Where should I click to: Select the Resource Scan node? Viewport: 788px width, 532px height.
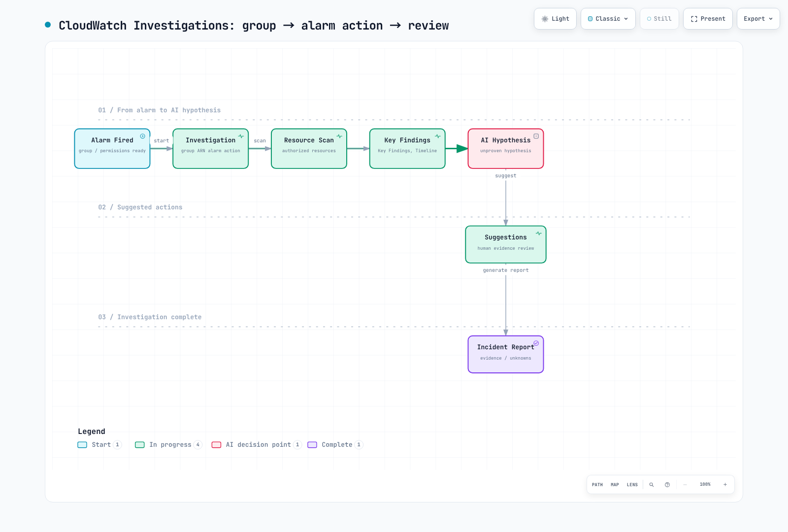[309, 149]
